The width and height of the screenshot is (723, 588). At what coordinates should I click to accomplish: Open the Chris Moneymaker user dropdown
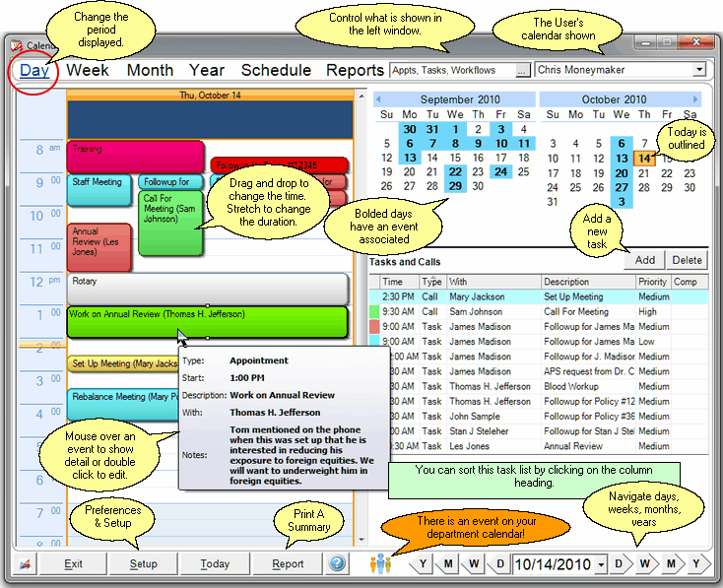tap(699, 70)
